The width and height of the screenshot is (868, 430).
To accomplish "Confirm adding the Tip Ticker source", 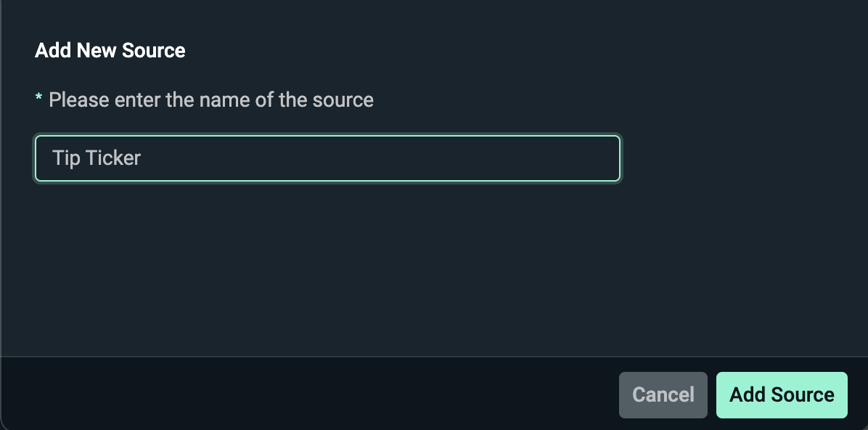I will (x=782, y=394).
